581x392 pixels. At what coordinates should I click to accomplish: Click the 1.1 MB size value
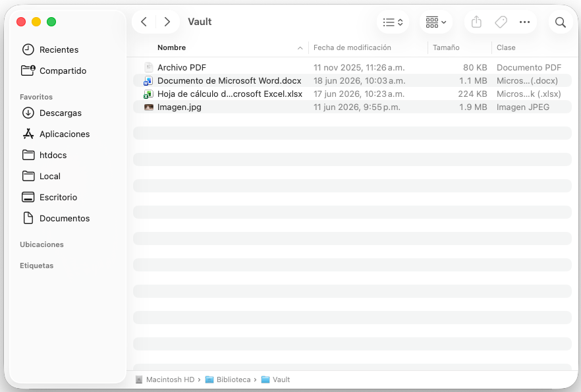click(x=473, y=81)
